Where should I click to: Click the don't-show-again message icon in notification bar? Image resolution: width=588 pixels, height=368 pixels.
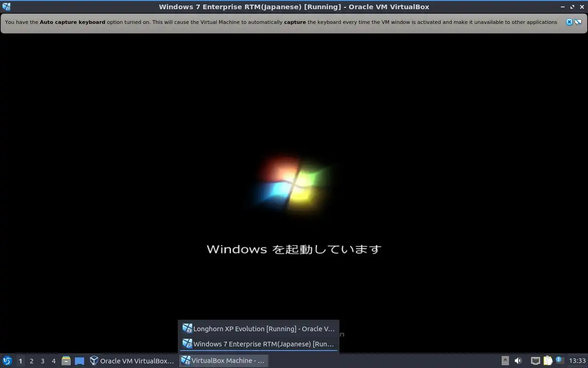[578, 22]
